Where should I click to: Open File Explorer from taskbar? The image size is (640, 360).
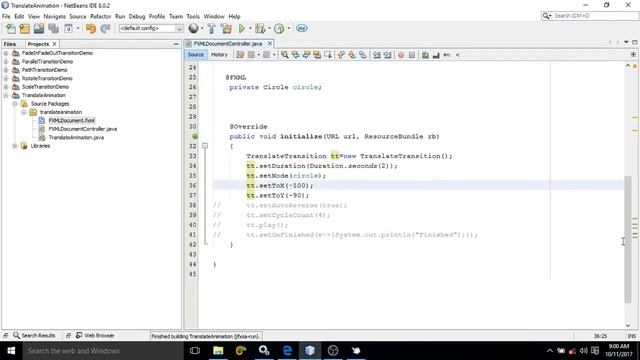218,351
